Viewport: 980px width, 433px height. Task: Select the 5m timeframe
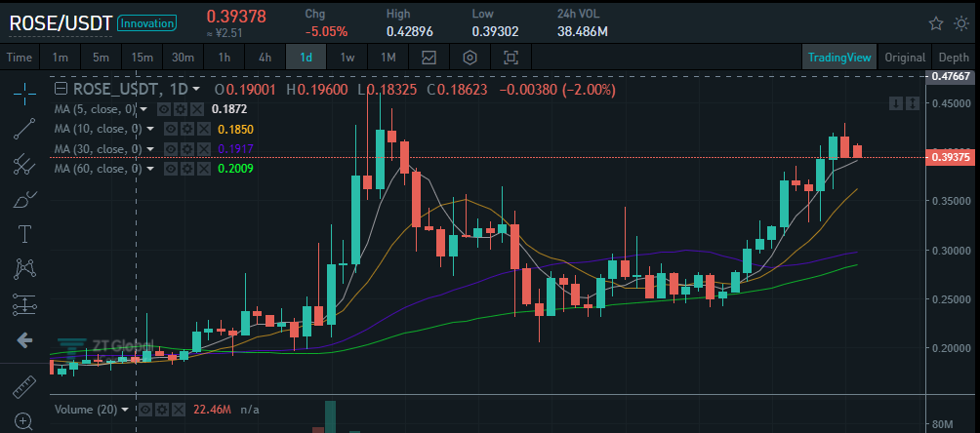click(x=101, y=58)
